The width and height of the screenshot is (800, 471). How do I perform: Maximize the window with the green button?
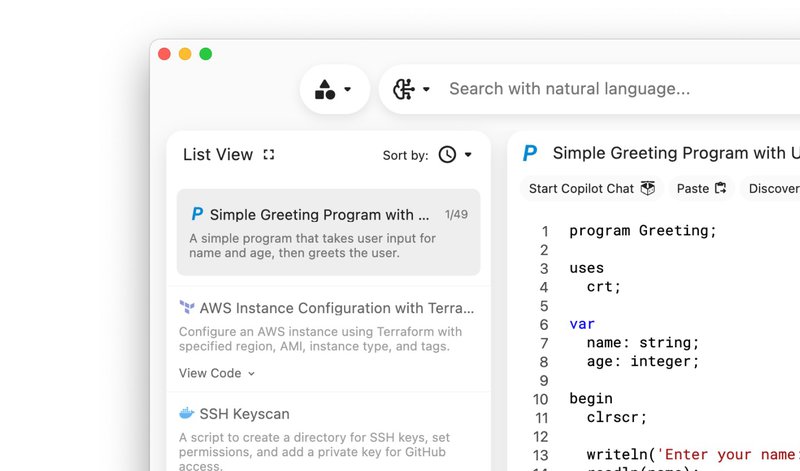click(206, 54)
